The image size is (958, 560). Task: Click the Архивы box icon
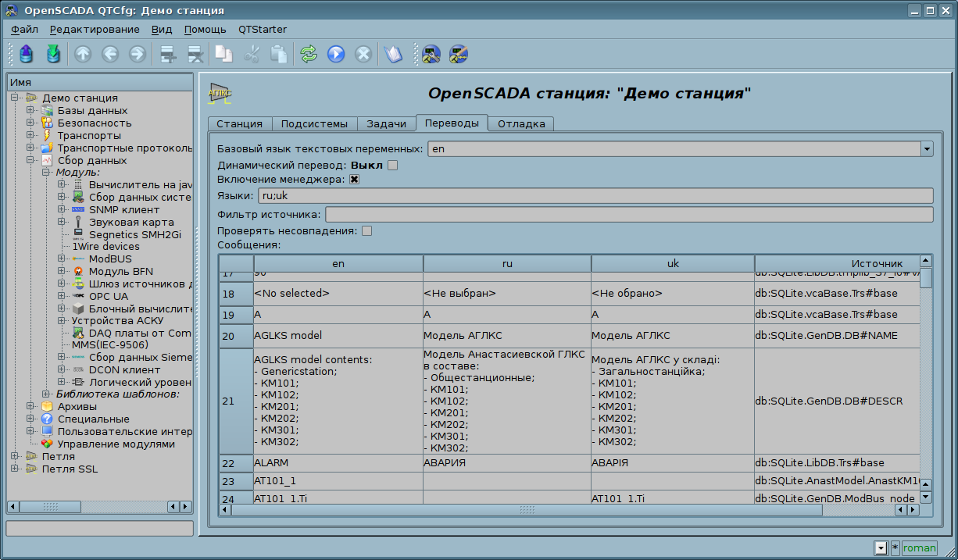(x=47, y=406)
